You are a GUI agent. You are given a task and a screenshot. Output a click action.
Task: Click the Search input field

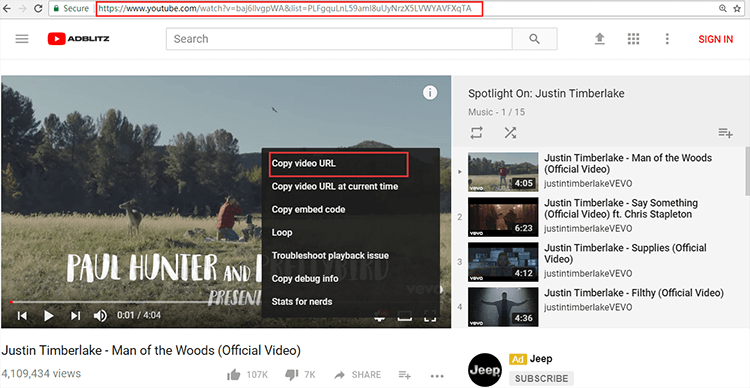(x=339, y=39)
